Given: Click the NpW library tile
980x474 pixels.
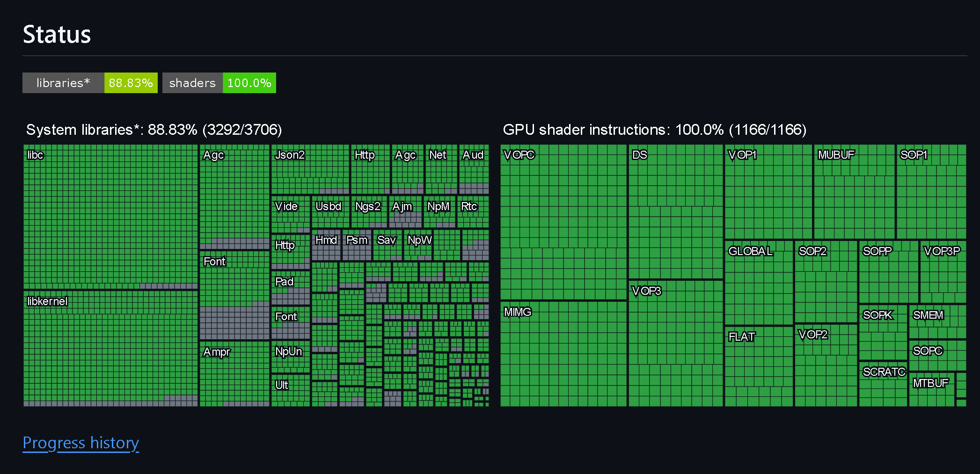Looking at the screenshot, I should 418,245.
